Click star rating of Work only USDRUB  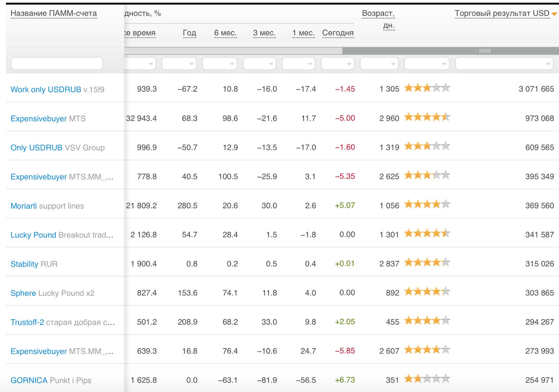(427, 88)
